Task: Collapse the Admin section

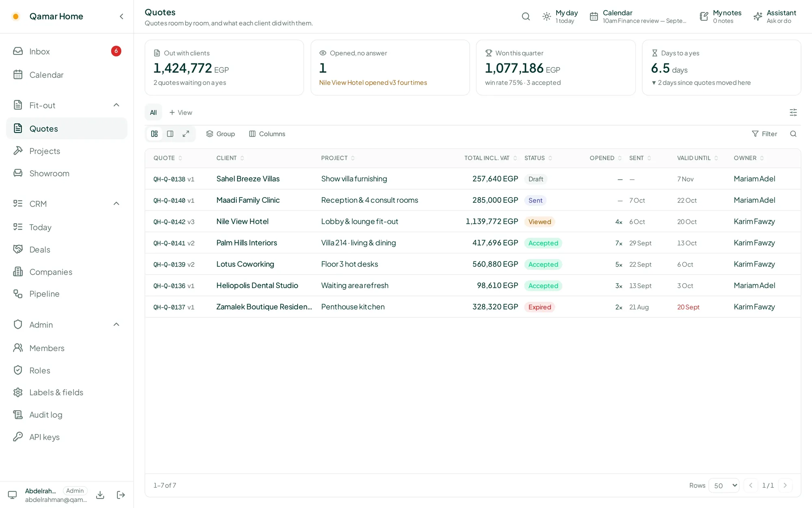Action: (116, 324)
